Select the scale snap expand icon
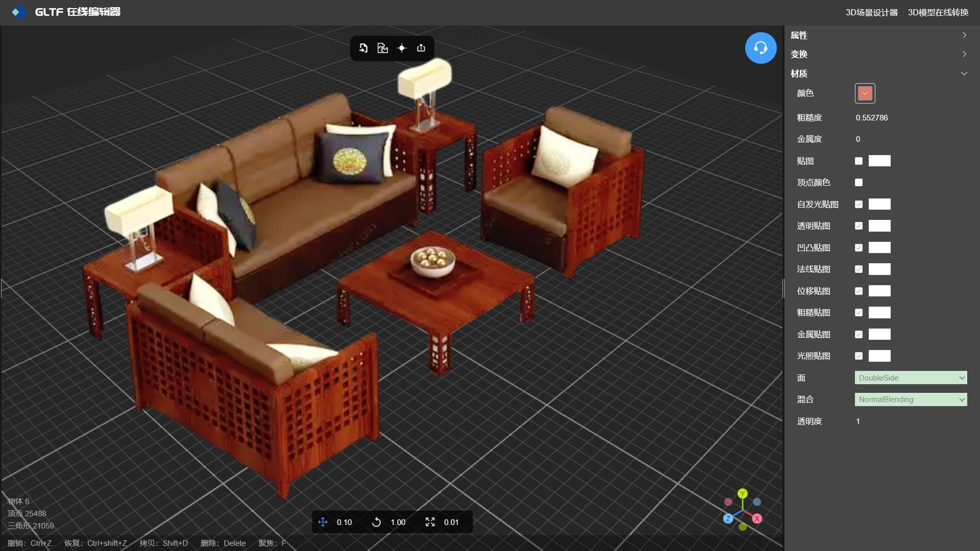 tap(430, 522)
